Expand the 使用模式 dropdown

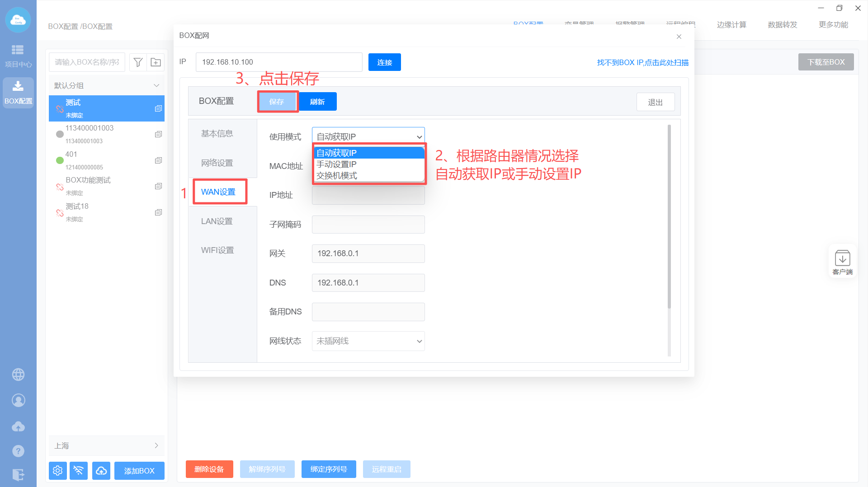368,136
